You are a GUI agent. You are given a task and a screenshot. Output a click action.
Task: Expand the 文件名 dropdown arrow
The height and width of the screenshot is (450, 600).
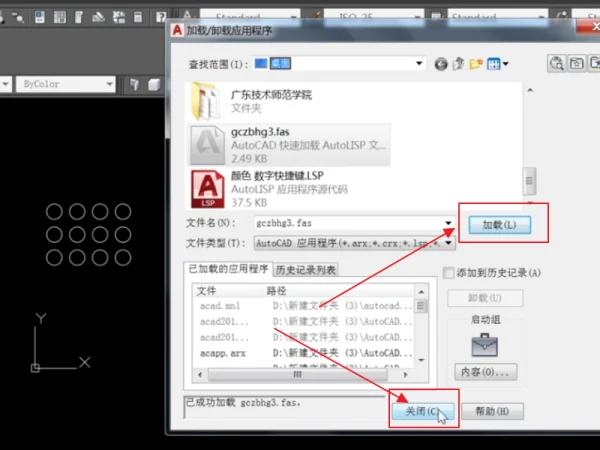click(x=448, y=223)
